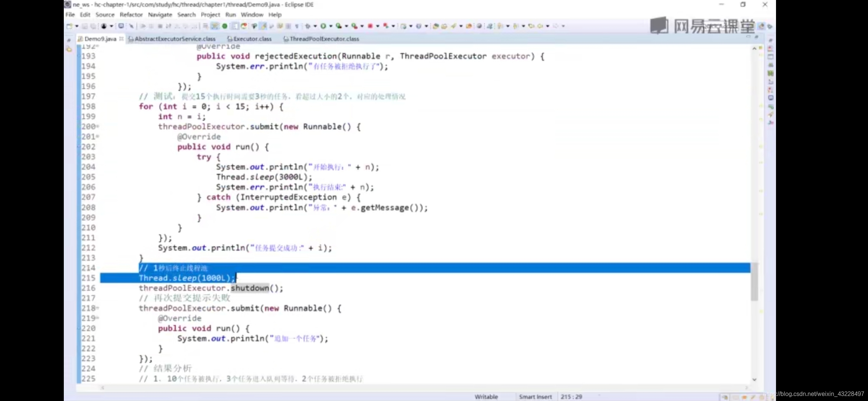Open the Window menu

point(252,14)
